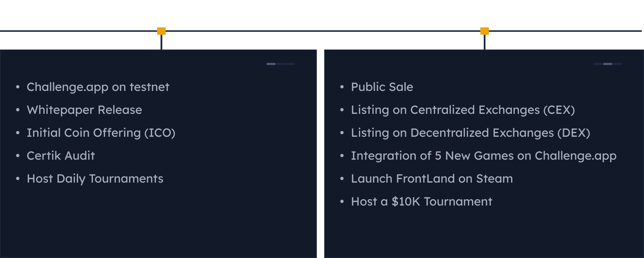Click the second segment in Q1 card indicator
The width and height of the screenshot is (644, 258).
click(281, 64)
